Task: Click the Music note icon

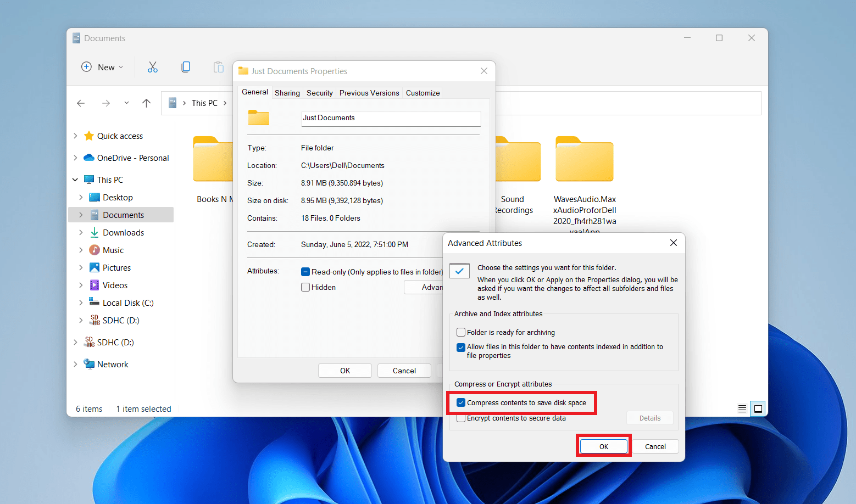Action: click(94, 250)
